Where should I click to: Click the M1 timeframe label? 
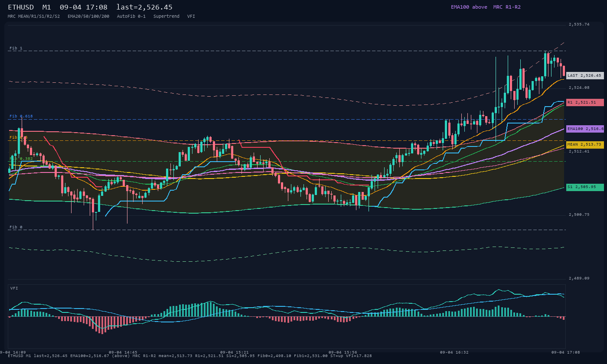pos(47,7)
